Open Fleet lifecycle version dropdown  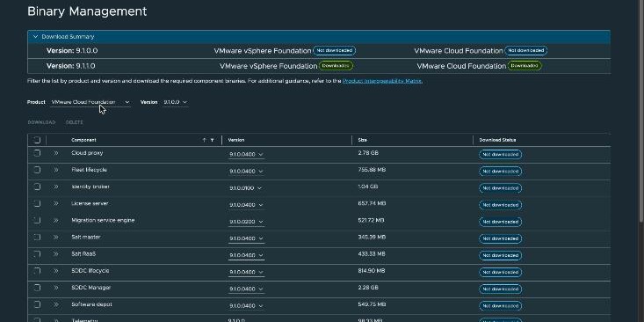(x=246, y=172)
